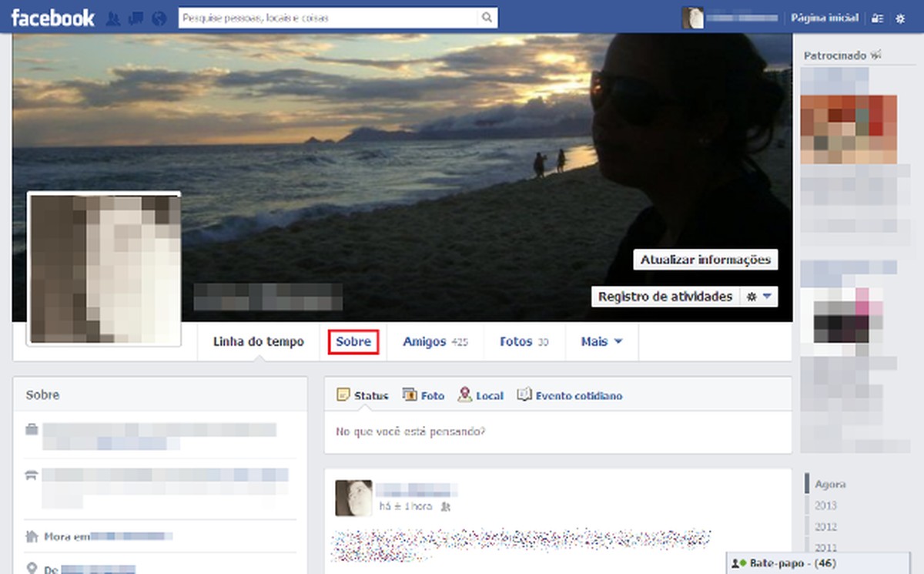Expand the Mais dropdown

(601, 341)
